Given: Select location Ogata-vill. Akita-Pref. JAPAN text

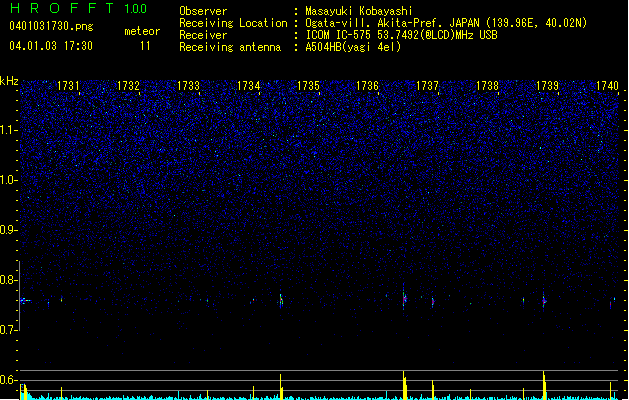Looking at the screenshot, I should point(392,23).
